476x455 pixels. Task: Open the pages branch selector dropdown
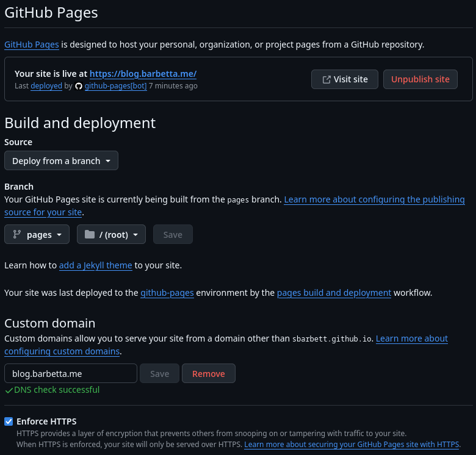click(x=37, y=234)
